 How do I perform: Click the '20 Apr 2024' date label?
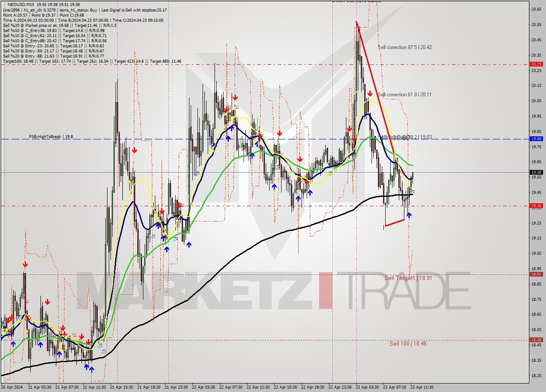pos(12,387)
